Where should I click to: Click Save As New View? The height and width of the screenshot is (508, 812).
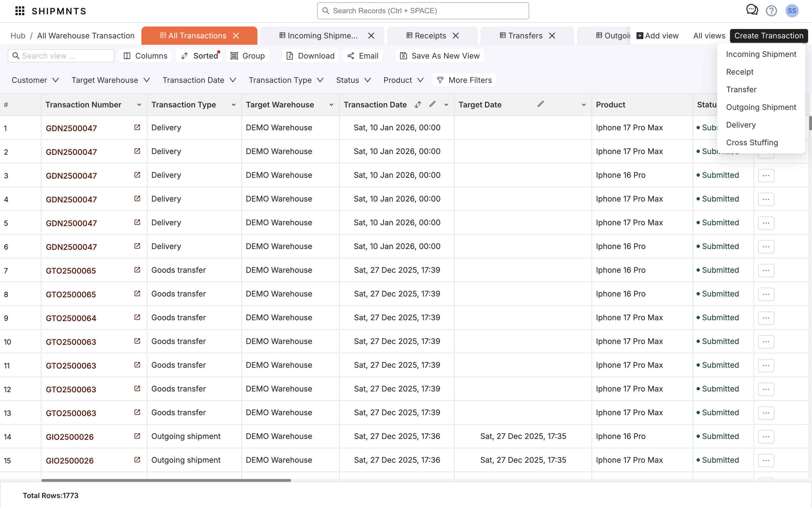pos(440,56)
